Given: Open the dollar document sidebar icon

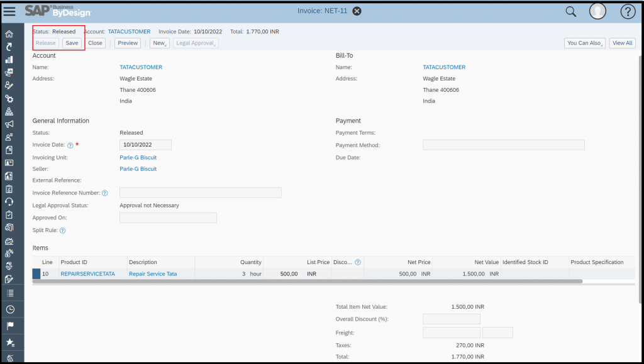Looking at the screenshot, I should (9, 150).
